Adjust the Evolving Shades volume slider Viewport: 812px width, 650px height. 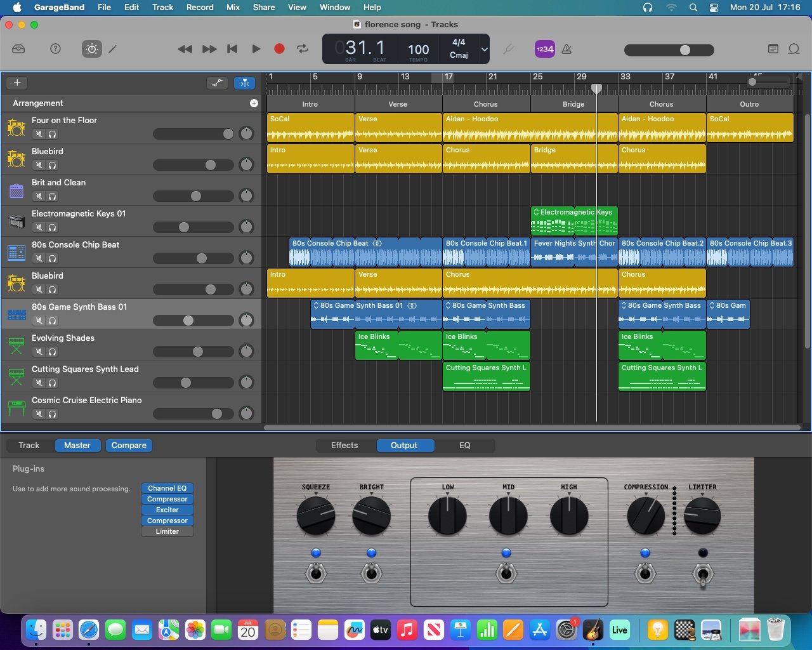click(x=193, y=352)
